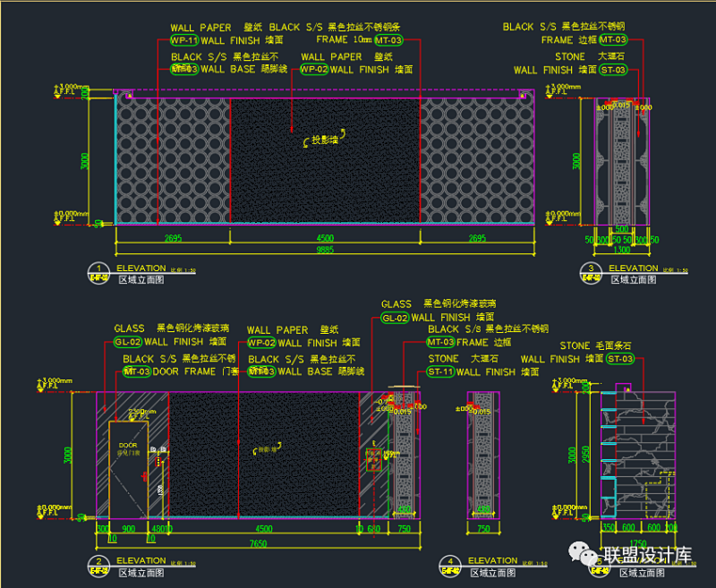
Task: Select left circle-pattern wallpaper panel
Action: [x=173, y=161]
